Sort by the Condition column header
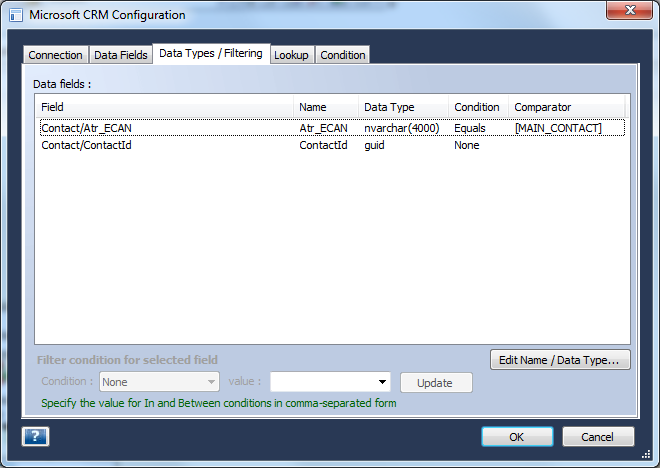 [x=479, y=107]
